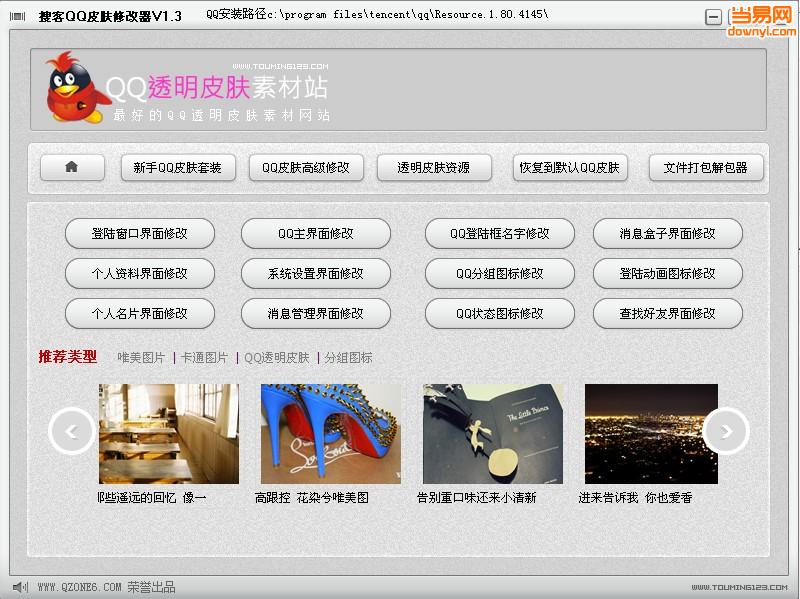Minimize the window with the minus button

[713, 17]
